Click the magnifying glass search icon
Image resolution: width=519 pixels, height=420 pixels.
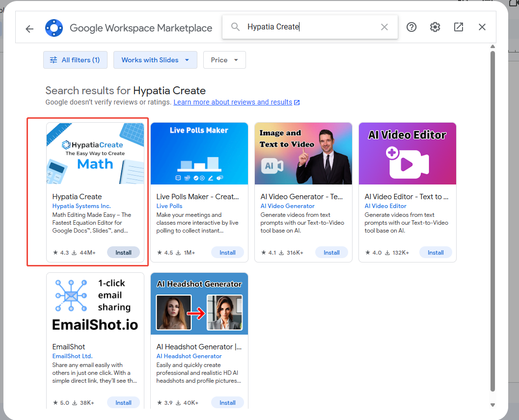tap(235, 27)
